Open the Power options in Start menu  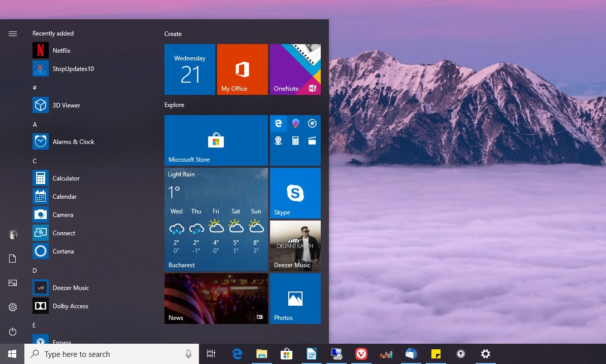click(x=12, y=332)
